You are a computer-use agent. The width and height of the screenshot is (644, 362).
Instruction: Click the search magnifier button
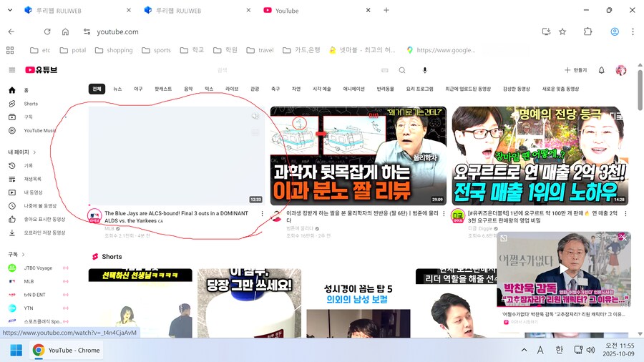click(x=402, y=70)
